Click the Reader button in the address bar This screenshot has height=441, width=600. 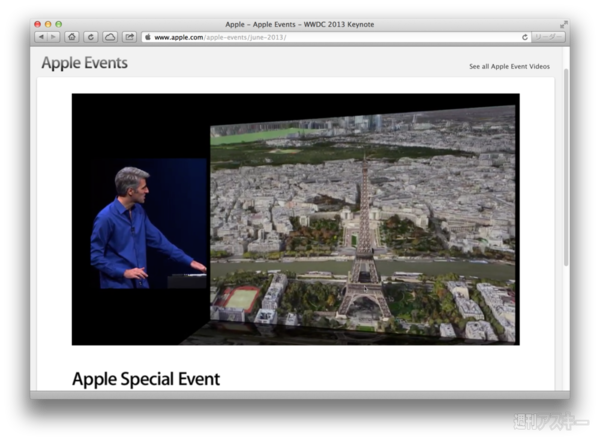coord(548,37)
